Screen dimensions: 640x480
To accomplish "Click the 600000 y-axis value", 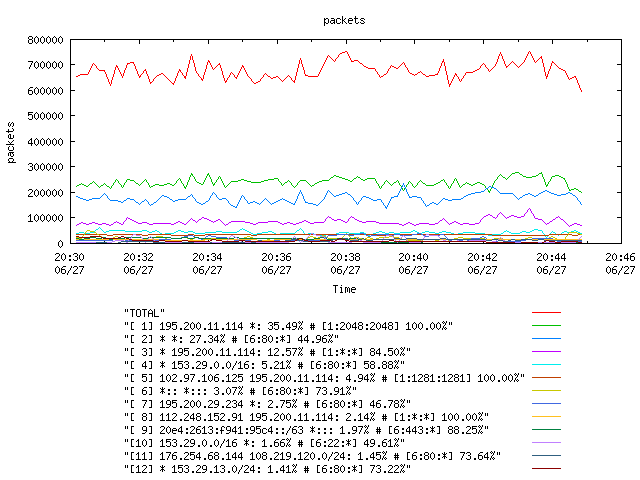I will point(45,91).
